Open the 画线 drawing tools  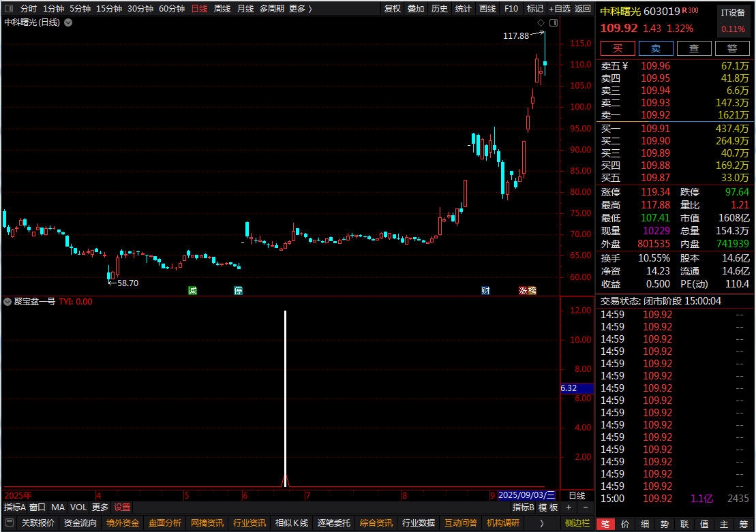tap(487, 9)
